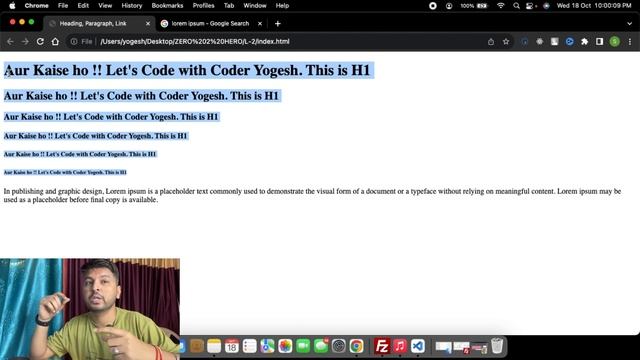Viewport: 640px width, 360px height.
Task: Open Spotlight search magnifier in menu bar
Action: click(516, 6)
